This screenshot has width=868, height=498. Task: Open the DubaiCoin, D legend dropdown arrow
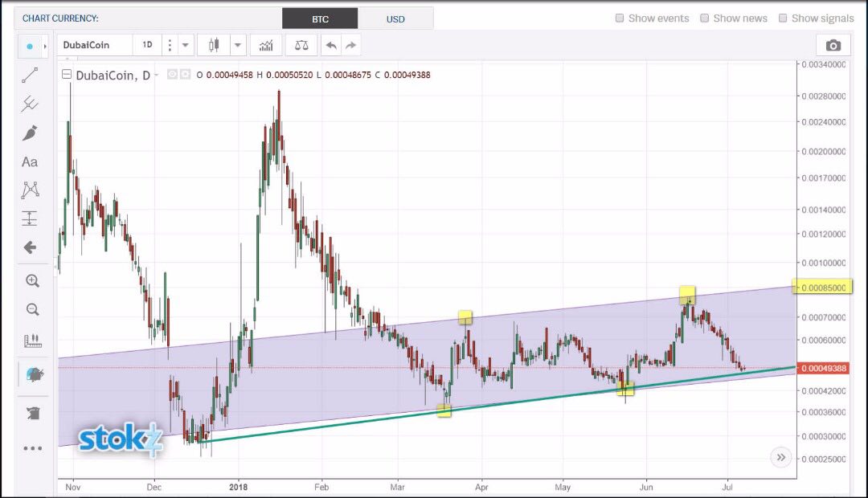[156, 75]
